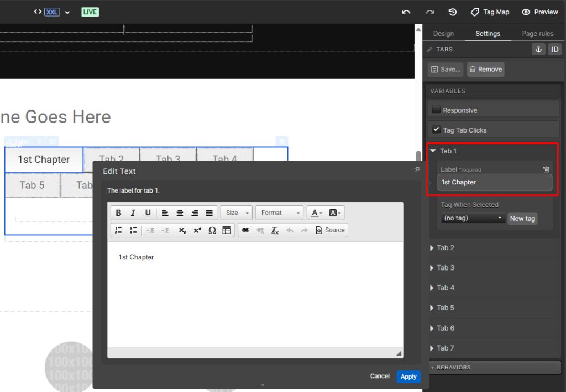Viewport: 566px width, 392px height.
Task: Pop out the Edit Text dialog
Action: (417, 169)
